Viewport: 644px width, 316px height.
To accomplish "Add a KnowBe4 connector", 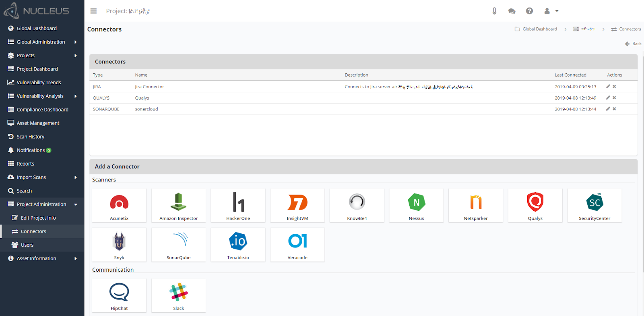I will click(x=357, y=206).
